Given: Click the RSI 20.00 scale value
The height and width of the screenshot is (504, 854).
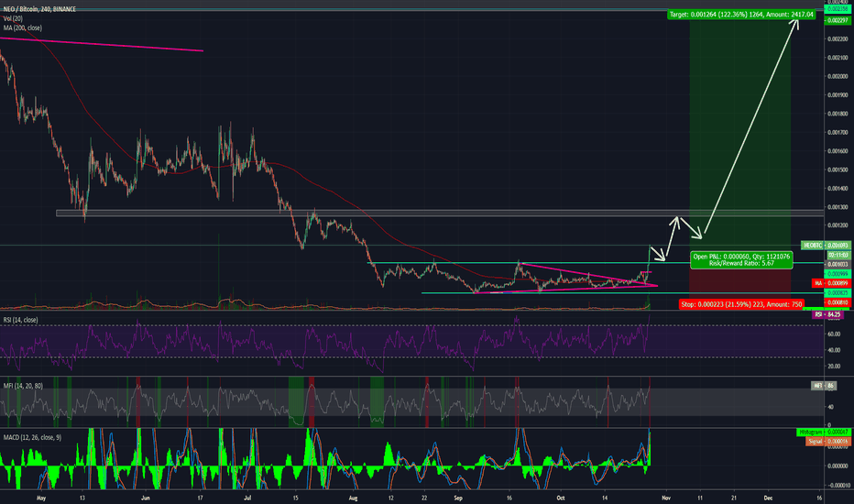Looking at the screenshot, I should [x=834, y=367].
